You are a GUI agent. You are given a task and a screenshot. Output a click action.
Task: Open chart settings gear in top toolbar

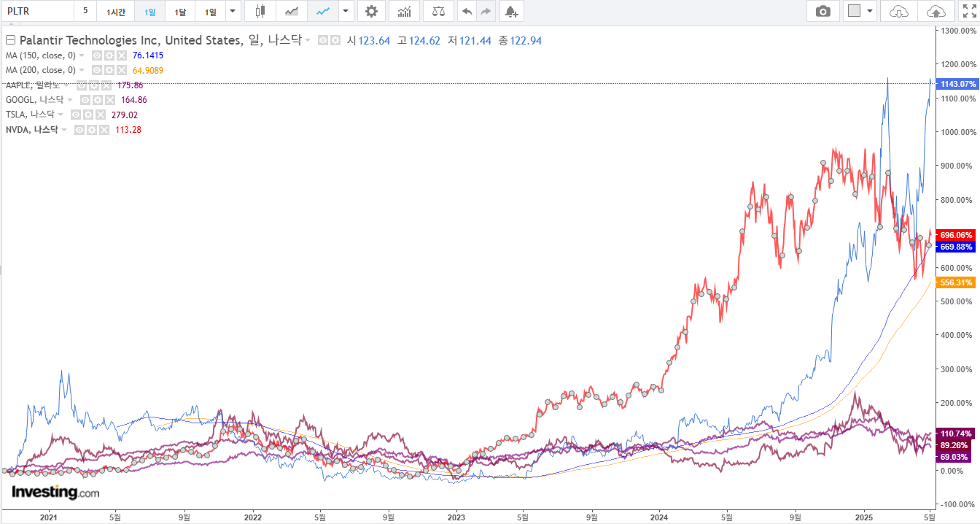click(371, 11)
